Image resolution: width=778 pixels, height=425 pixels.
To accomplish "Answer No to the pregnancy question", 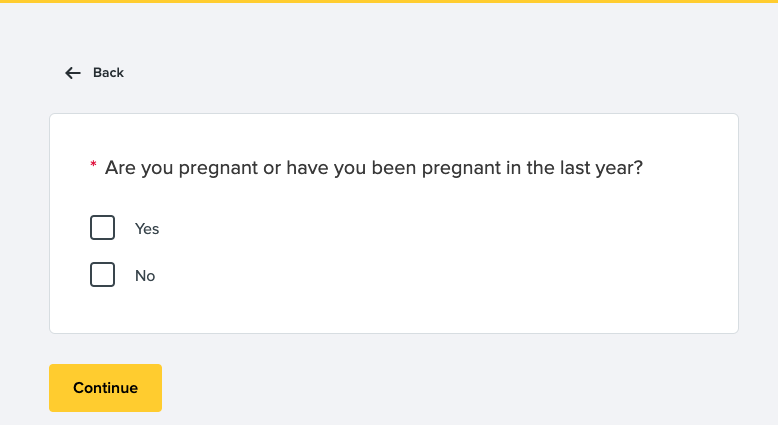I will [x=103, y=275].
